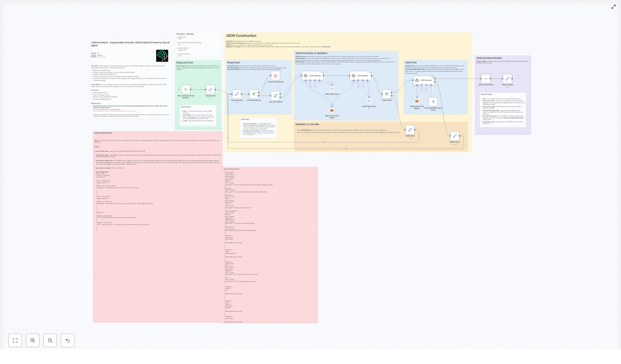The height and width of the screenshot is (364, 621).
Task: Click the zoom in button
Action: click(x=33, y=340)
